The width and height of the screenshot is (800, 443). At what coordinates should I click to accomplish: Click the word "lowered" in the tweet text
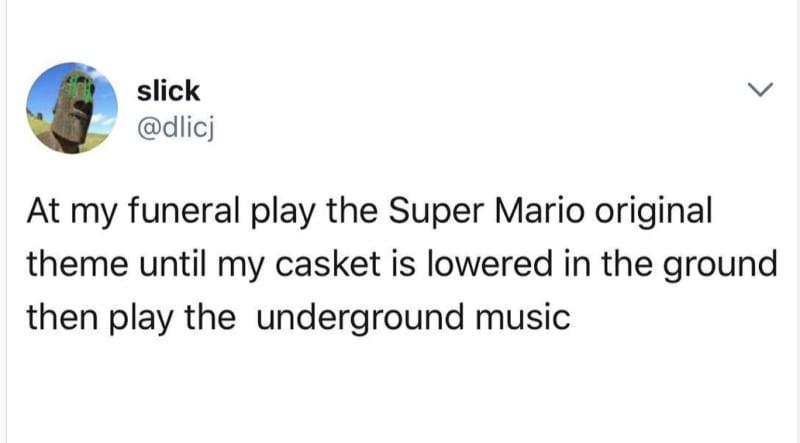click(489, 263)
